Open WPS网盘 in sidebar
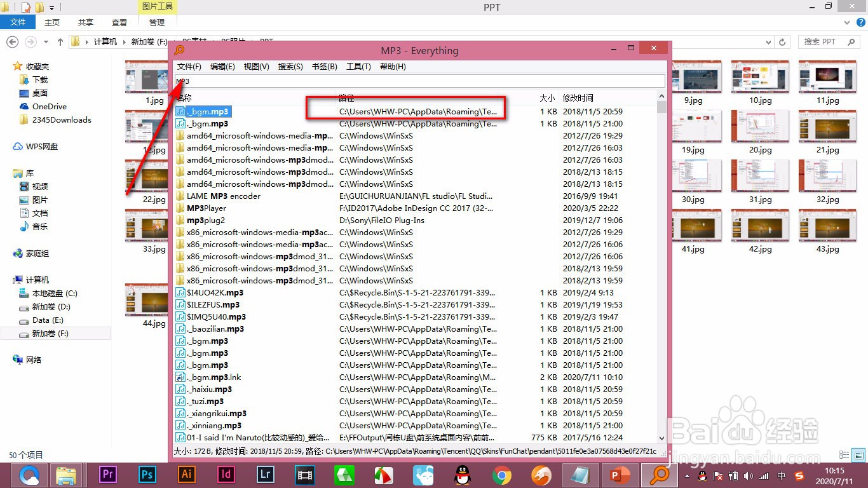The width and height of the screenshot is (868, 488). click(x=42, y=146)
